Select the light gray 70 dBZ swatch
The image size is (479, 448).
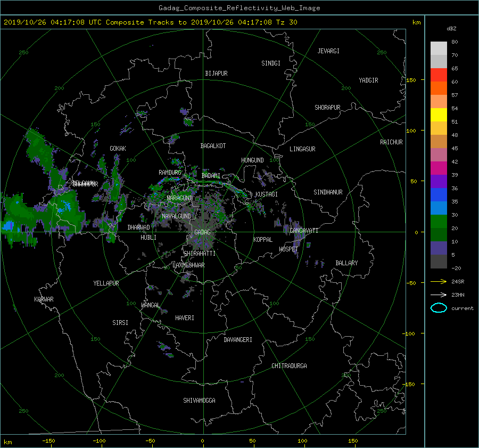[439, 48]
